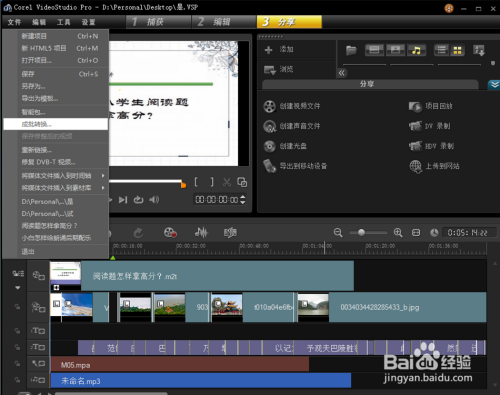This screenshot has width=500, height=395.
Task: Zoom out the timeline with minus magnifier
Action: point(338,233)
